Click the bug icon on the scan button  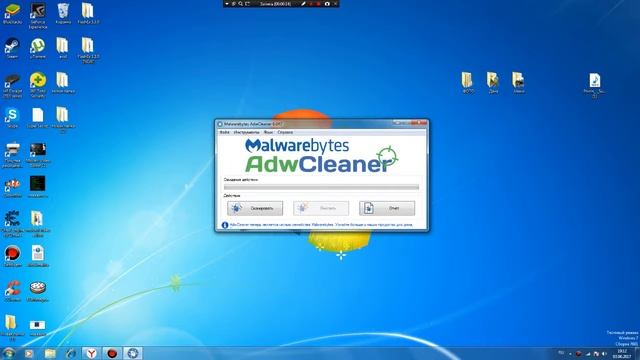click(236, 208)
